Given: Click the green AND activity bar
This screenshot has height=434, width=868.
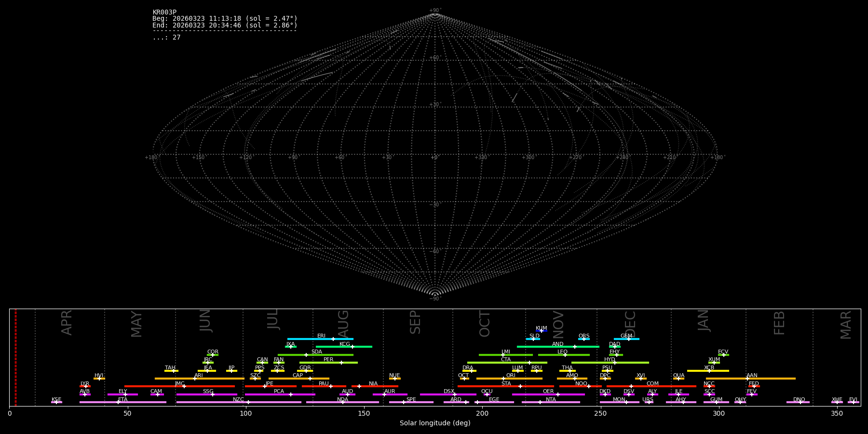Looking at the screenshot, I should click(x=558, y=347).
